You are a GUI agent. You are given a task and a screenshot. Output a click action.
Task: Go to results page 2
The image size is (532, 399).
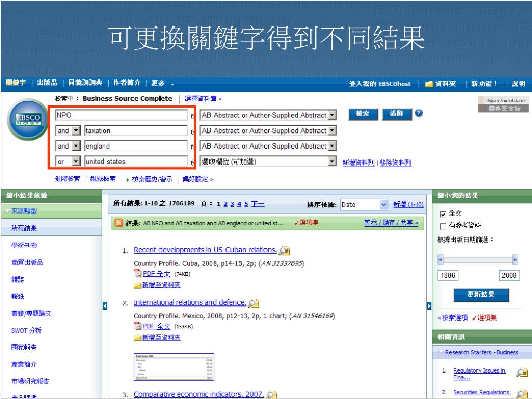tap(225, 204)
